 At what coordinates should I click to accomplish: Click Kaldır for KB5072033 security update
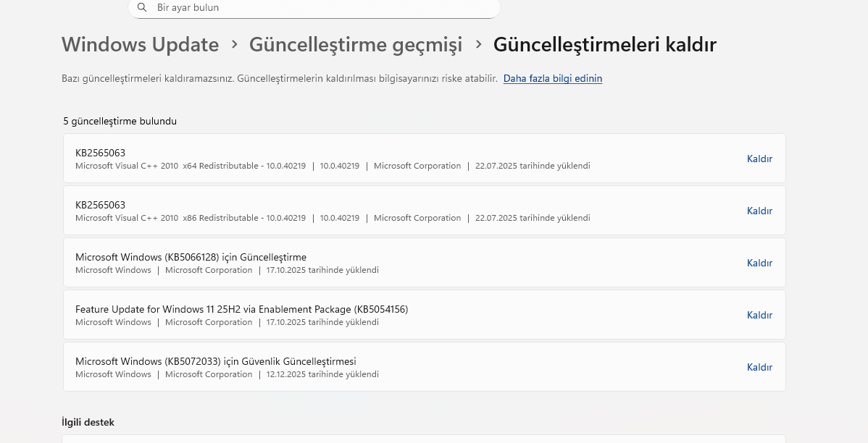(759, 367)
